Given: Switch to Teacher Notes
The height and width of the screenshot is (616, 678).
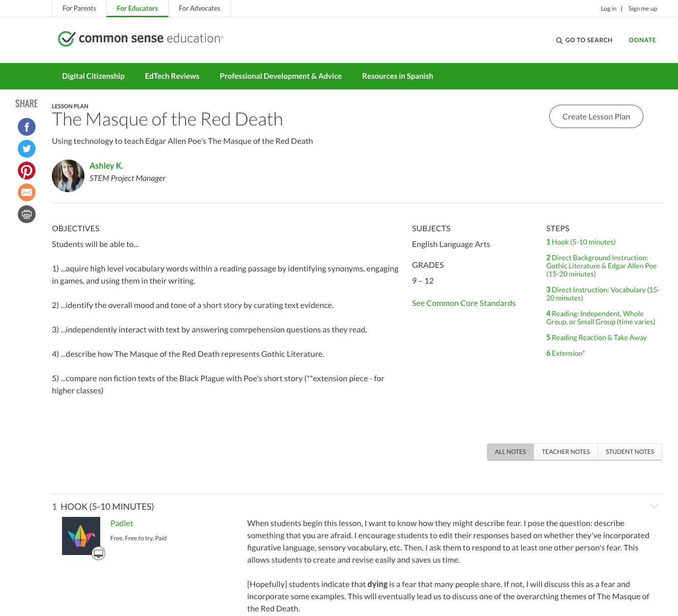Looking at the screenshot, I should point(565,451).
